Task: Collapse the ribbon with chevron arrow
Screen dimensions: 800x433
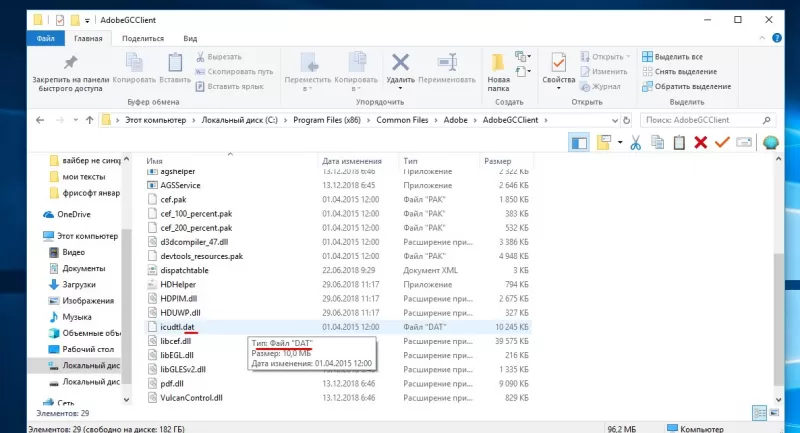Action: coord(762,38)
